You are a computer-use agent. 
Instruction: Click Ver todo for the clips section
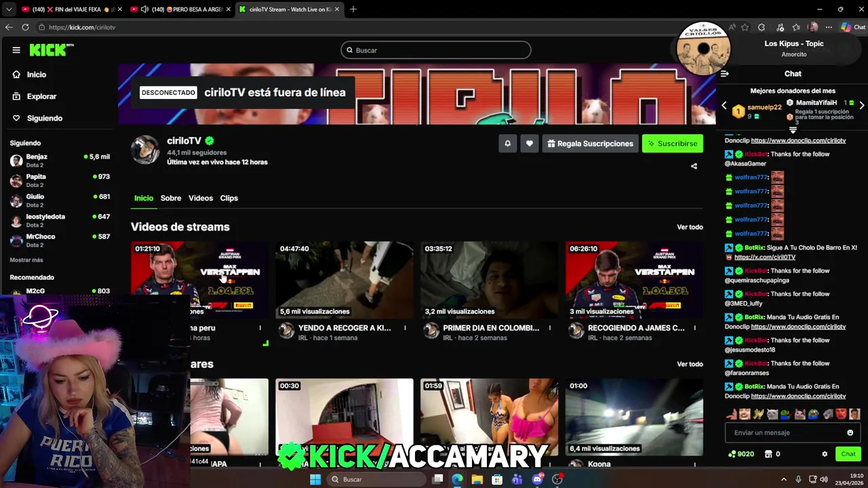690,364
